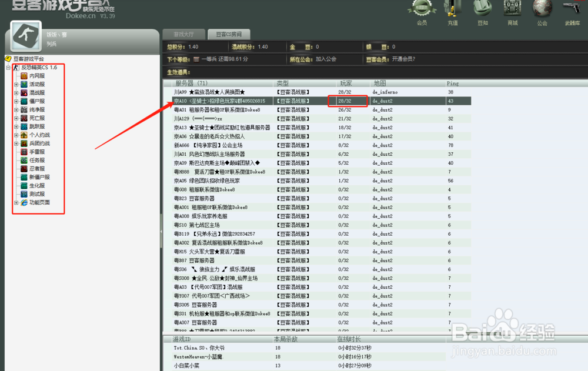
Task: Open the 豆知 book icon
Action: (x=483, y=8)
